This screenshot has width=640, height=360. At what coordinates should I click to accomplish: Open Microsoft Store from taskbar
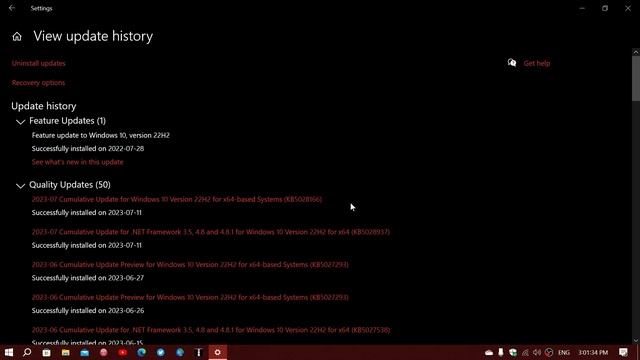[x=47, y=352]
